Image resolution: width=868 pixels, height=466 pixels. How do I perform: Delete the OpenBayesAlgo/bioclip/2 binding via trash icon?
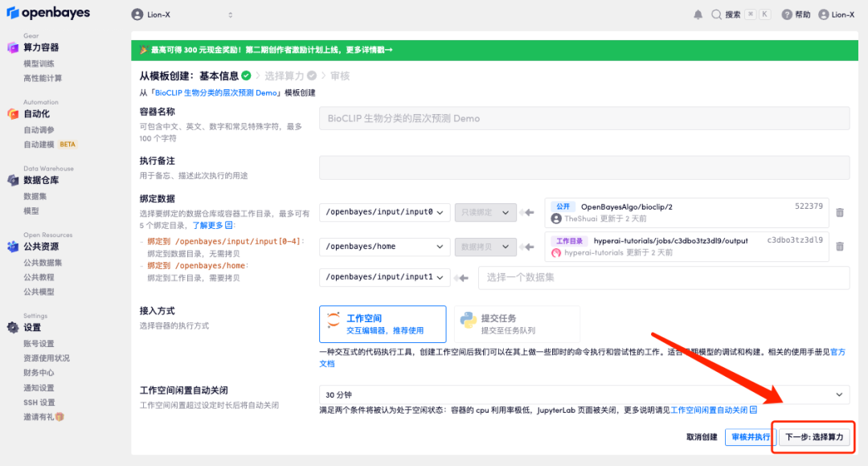pos(838,212)
